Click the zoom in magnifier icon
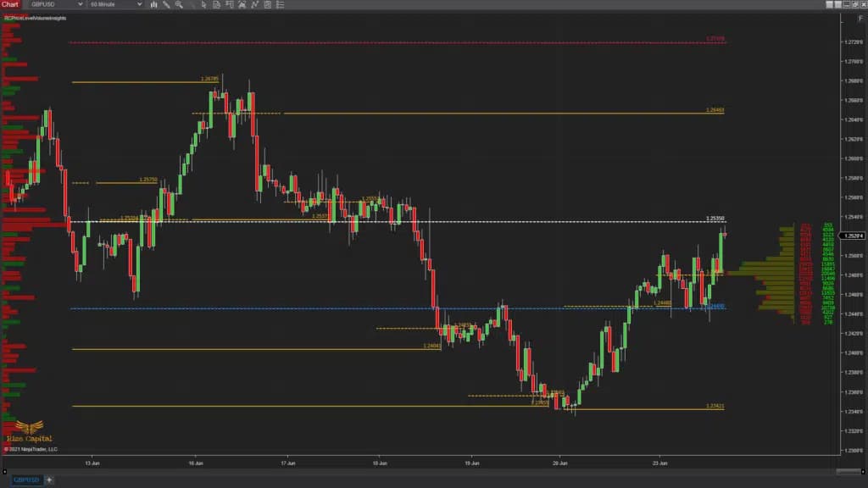This screenshot has height=488, width=868. click(x=179, y=4)
